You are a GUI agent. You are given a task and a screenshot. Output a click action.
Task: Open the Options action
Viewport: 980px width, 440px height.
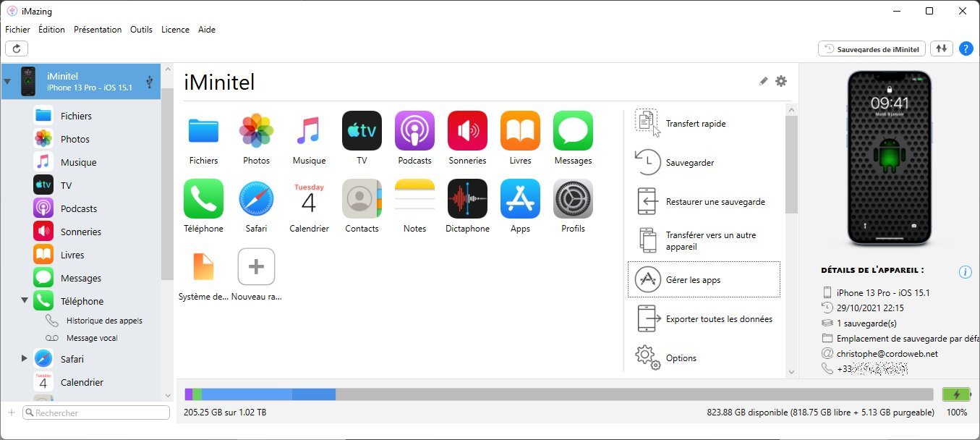tap(704, 358)
